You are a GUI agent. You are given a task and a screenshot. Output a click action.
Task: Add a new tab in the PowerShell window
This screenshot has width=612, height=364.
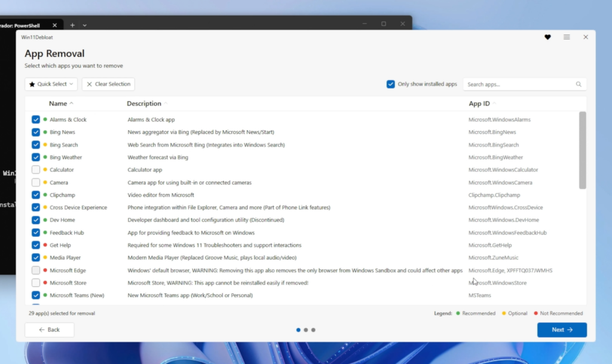pyautogui.click(x=72, y=25)
